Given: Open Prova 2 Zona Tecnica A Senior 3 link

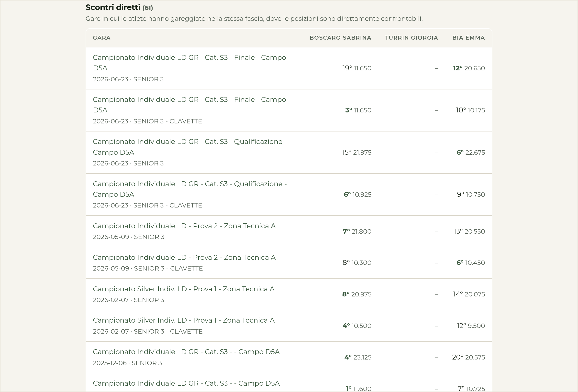Looking at the screenshot, I should (184, 226).
